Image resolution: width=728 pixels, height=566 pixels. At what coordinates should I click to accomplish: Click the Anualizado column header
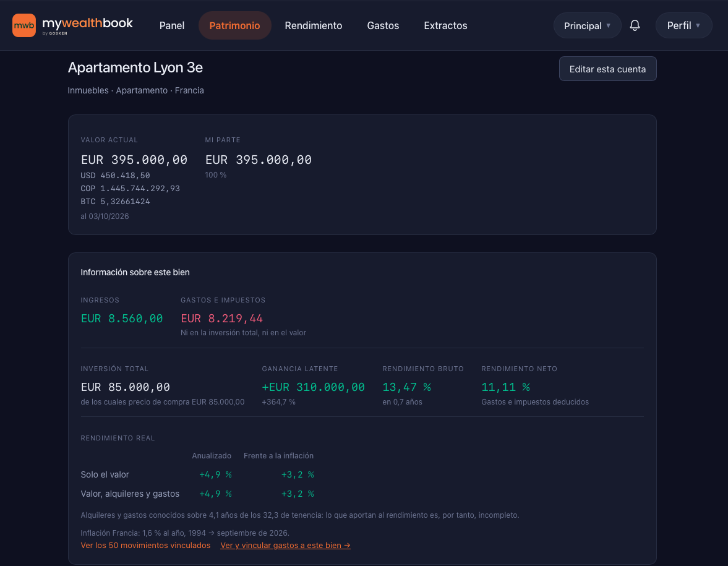point(212,456)
